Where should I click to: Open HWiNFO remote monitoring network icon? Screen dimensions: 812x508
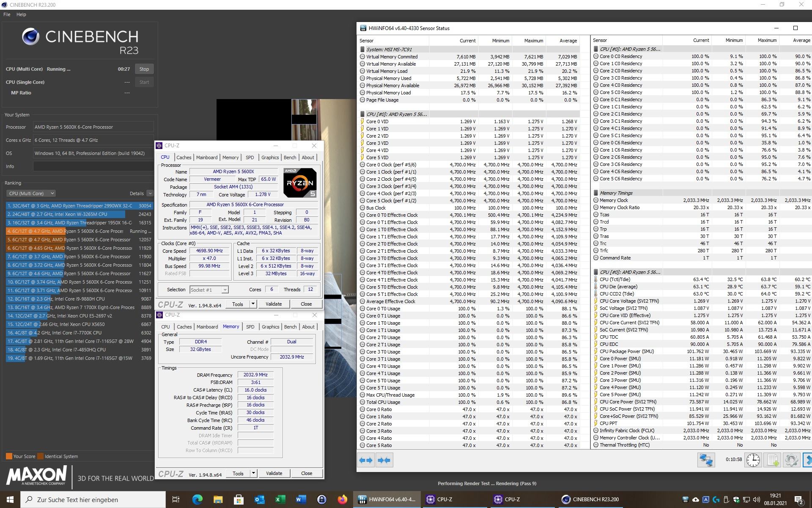click(706, 460)
